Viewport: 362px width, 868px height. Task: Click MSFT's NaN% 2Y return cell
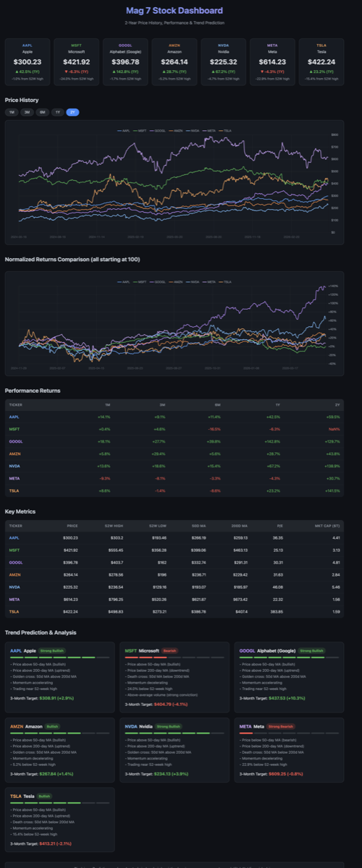[335, 429]
